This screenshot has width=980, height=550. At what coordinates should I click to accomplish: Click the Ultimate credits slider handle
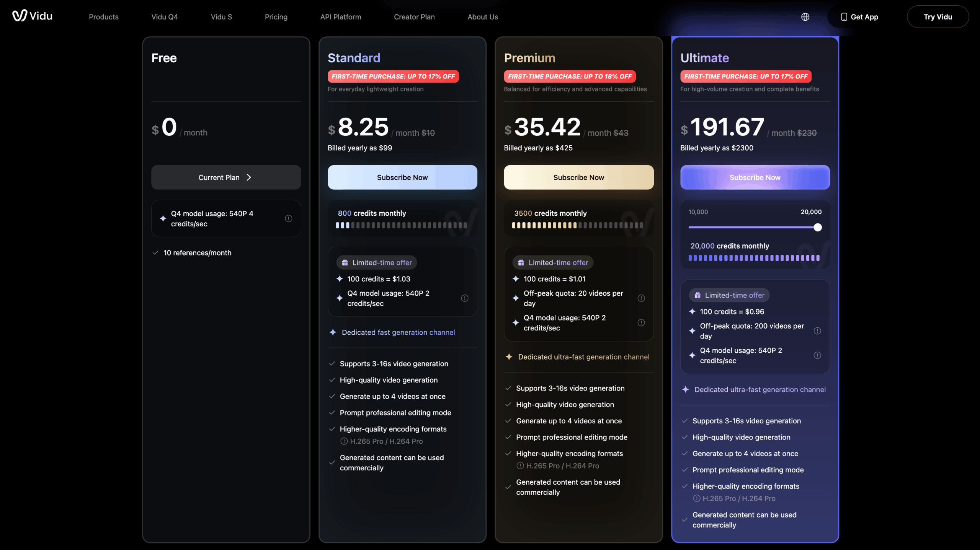point(818,228)
